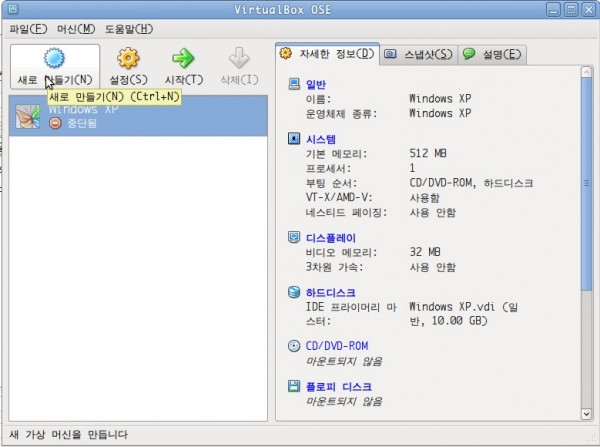Click the 비디오 메모리 label
Screen dimensions: 600x447
click(x=341, y=252)
